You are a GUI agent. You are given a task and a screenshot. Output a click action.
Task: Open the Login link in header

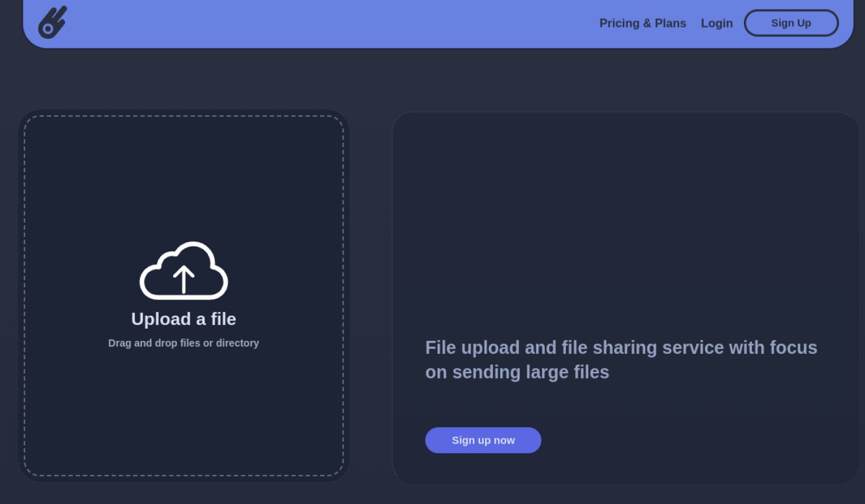point(717,23)
